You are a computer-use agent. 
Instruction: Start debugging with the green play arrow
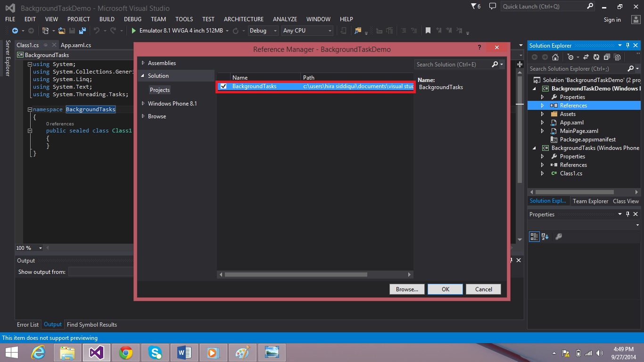[134, 31]
